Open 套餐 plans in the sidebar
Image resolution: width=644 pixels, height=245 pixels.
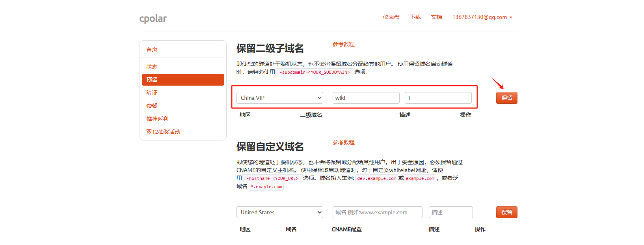[152, 106]
